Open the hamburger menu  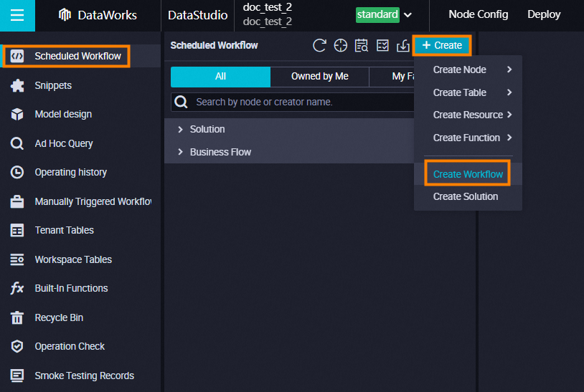[x=17, y=15]
